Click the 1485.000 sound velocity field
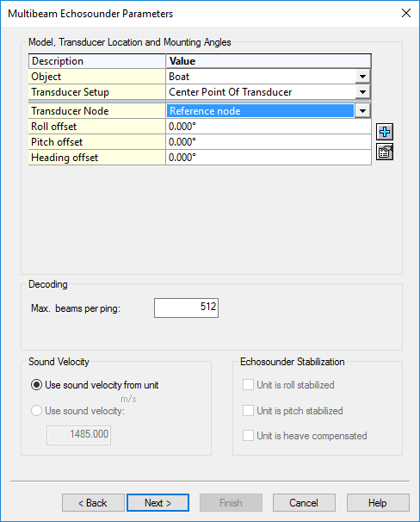The width and height of the screenshot is (420, 522). pos(79,435)
